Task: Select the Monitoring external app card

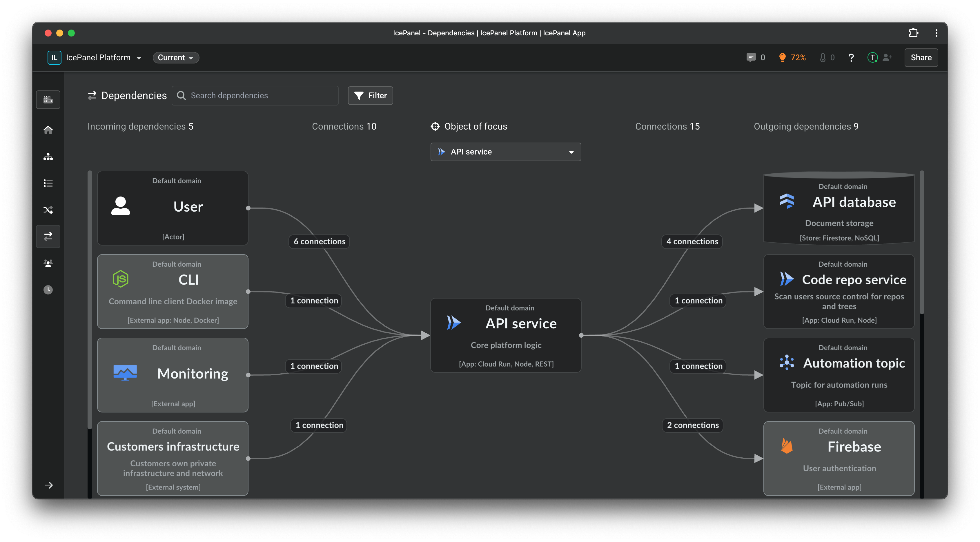Action: [x=173, y=375]
